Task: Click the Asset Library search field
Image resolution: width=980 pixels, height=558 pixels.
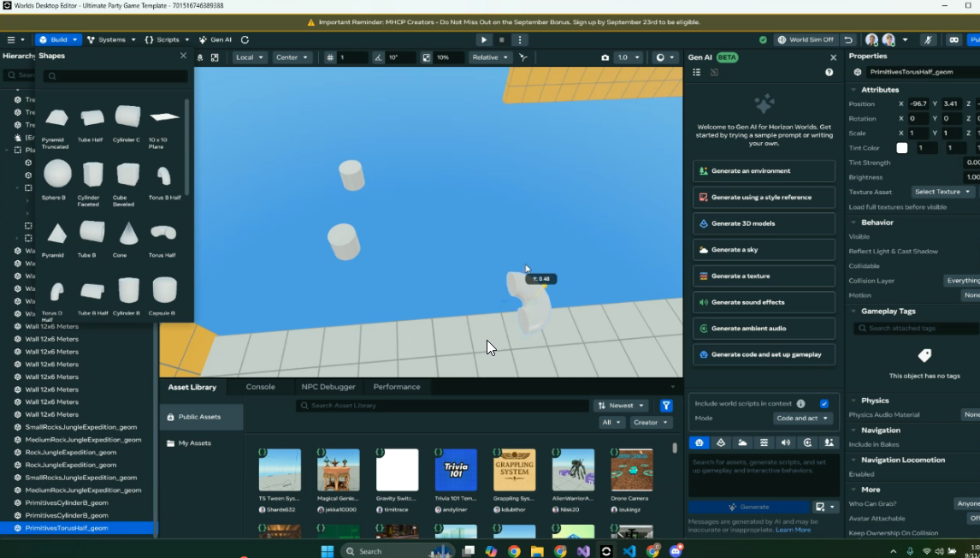Action: [x=442, y=406]
